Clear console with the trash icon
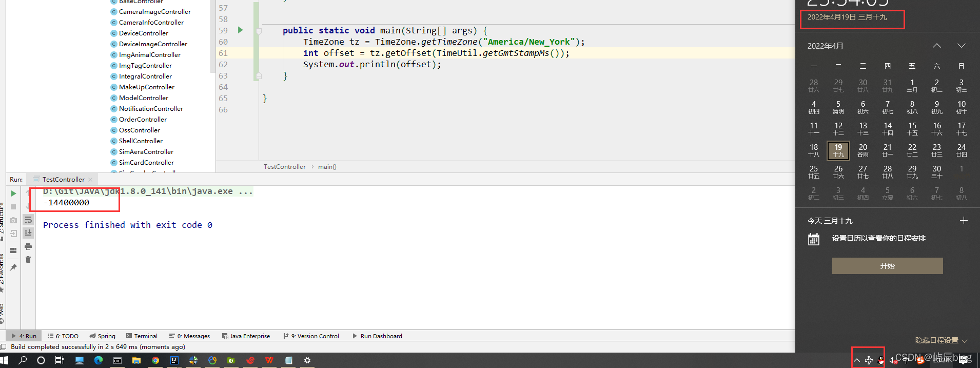This screenshot has height=368, width=980. 28,260
